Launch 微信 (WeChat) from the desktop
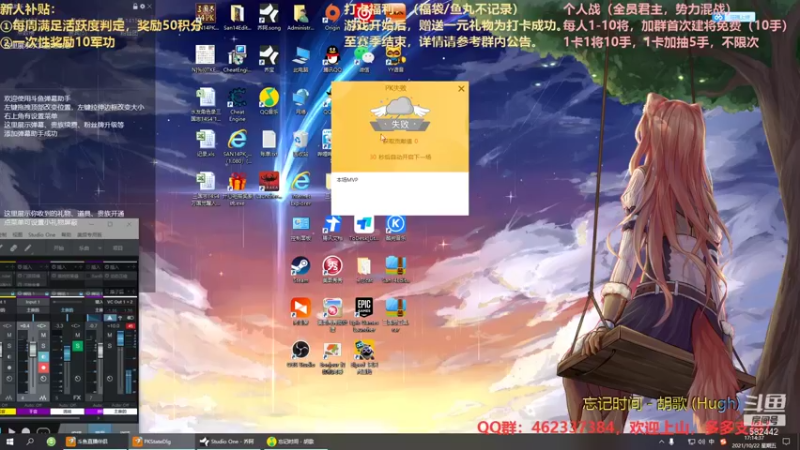The width and height of the screenshot is (800, 450). [x=364, y=59]
